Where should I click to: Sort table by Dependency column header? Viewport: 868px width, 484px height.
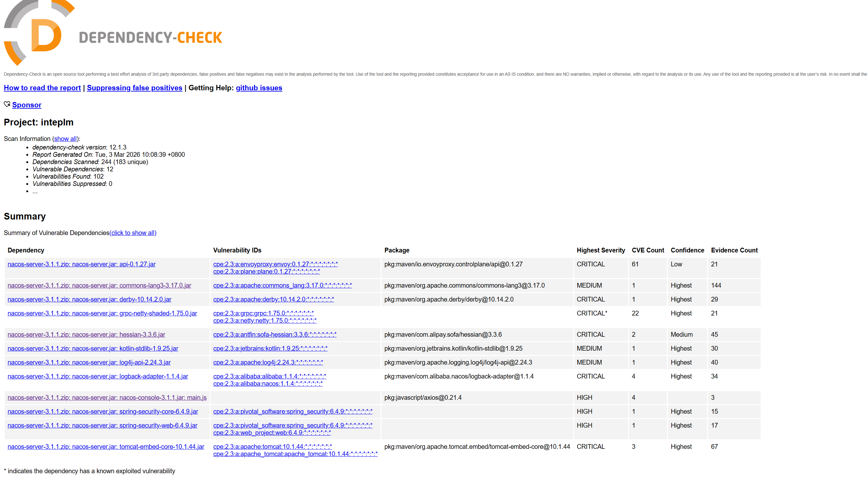point(26,250)
